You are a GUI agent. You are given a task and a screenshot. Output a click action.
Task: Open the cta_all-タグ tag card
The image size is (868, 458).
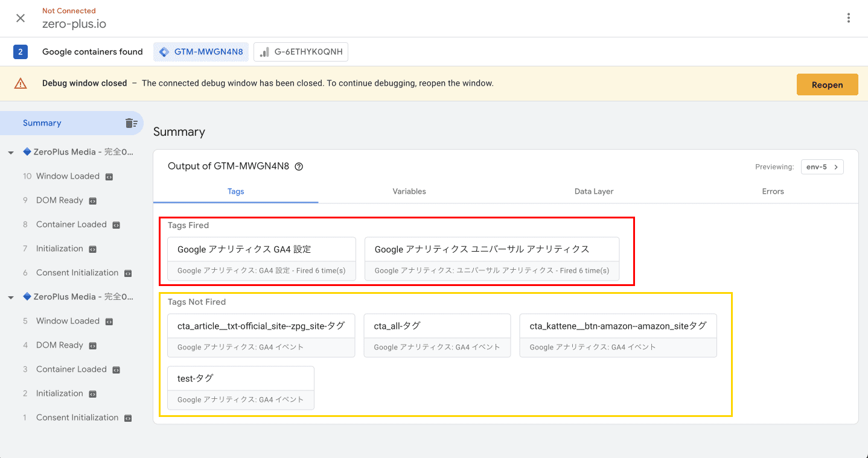click(437, 336)
